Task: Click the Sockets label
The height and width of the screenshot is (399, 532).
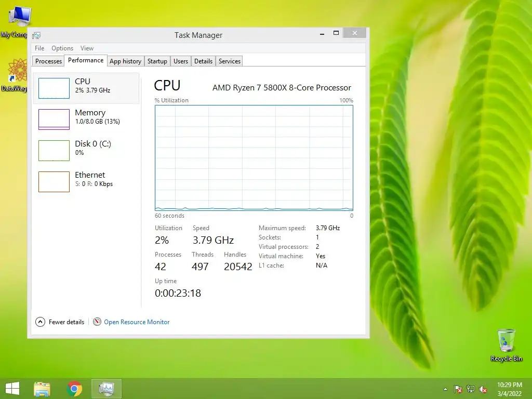Action: pos(270,237)
